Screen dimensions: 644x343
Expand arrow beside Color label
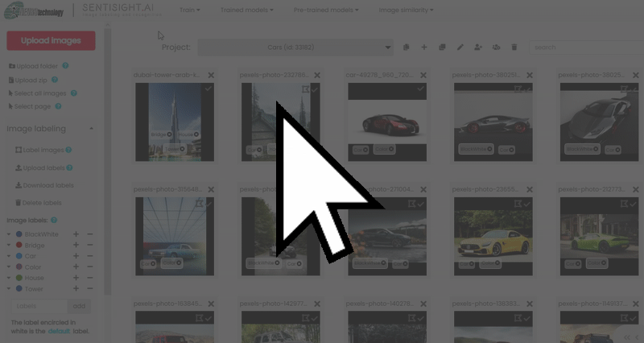tap(9, 267)
